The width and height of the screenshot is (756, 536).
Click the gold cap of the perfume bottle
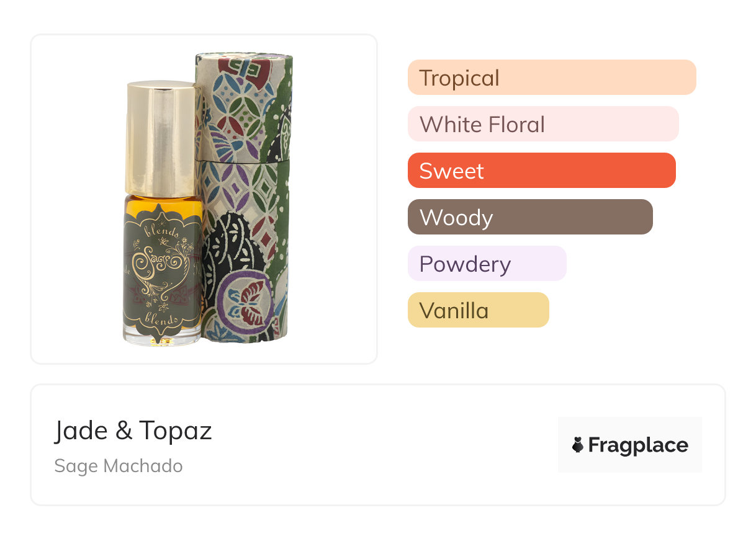pyautogui.click(x=163, y=136)
